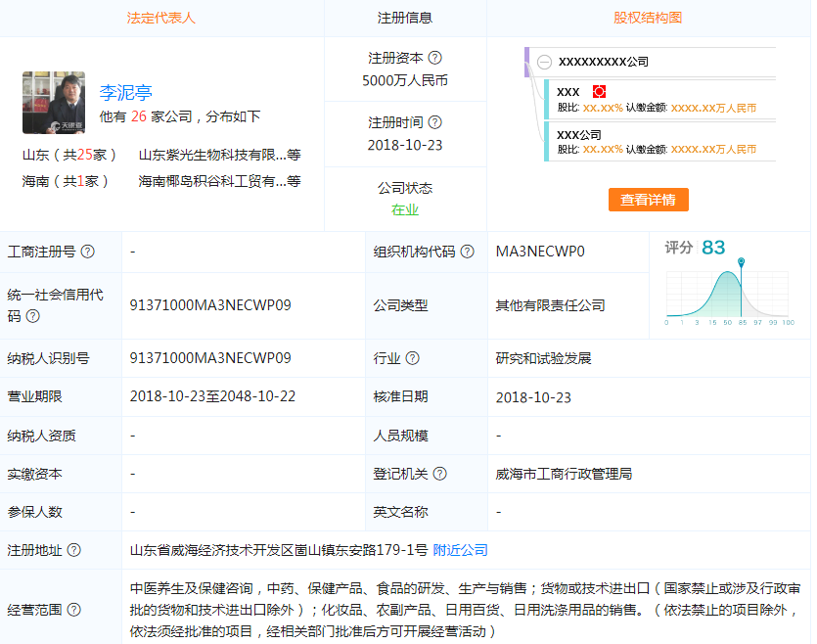Click help icon beside 注册地址
817x644 pixels.
point(74,550)
